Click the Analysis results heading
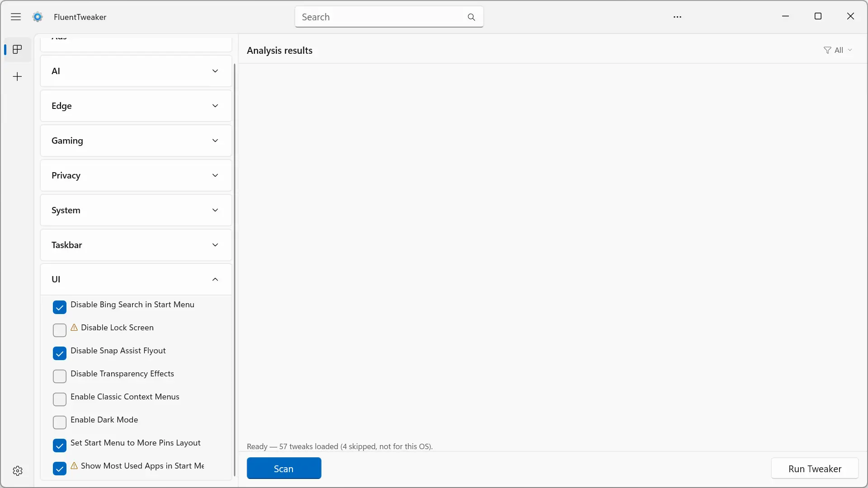 279,51
